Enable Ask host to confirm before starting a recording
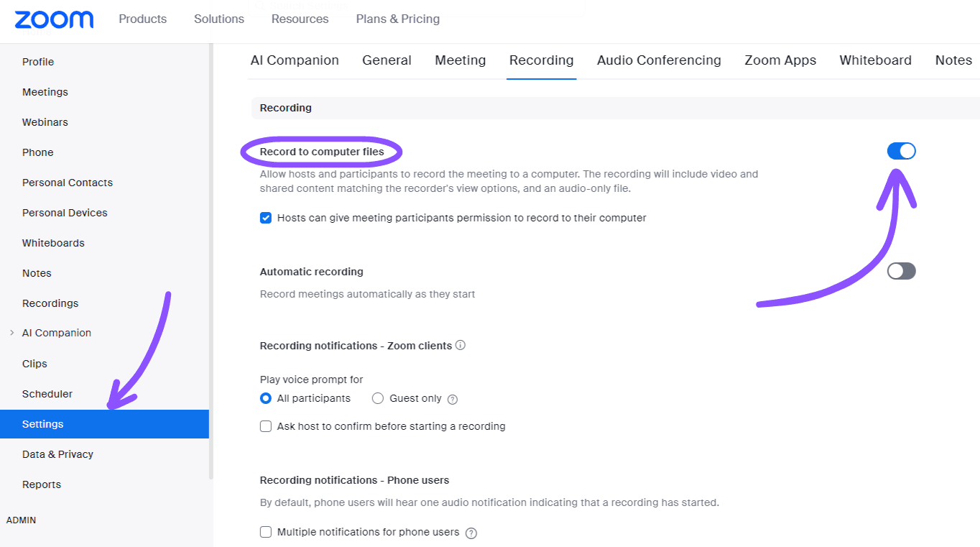 (266, 426)
